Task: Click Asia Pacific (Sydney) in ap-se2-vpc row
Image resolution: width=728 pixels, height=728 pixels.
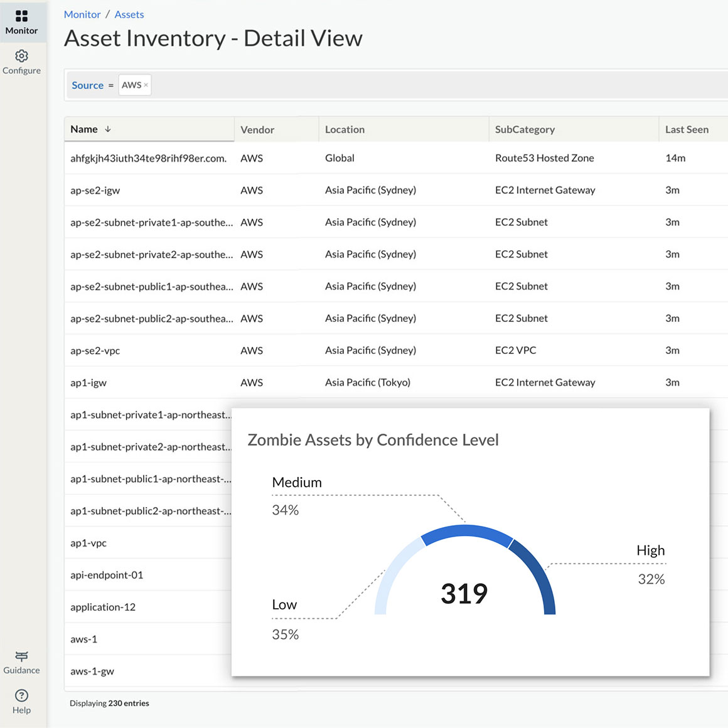Action: pyautogui.click(x=370, y=350)
